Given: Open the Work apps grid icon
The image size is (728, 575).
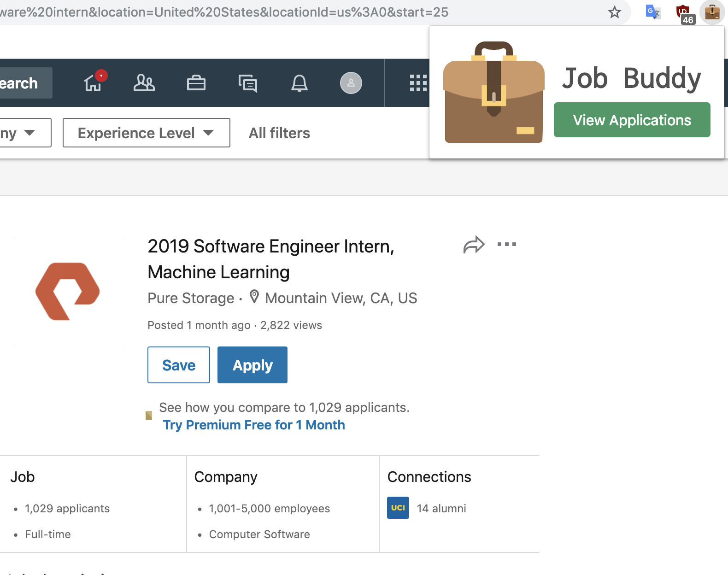Looking at the screenshot, I should tap(418, 83).
